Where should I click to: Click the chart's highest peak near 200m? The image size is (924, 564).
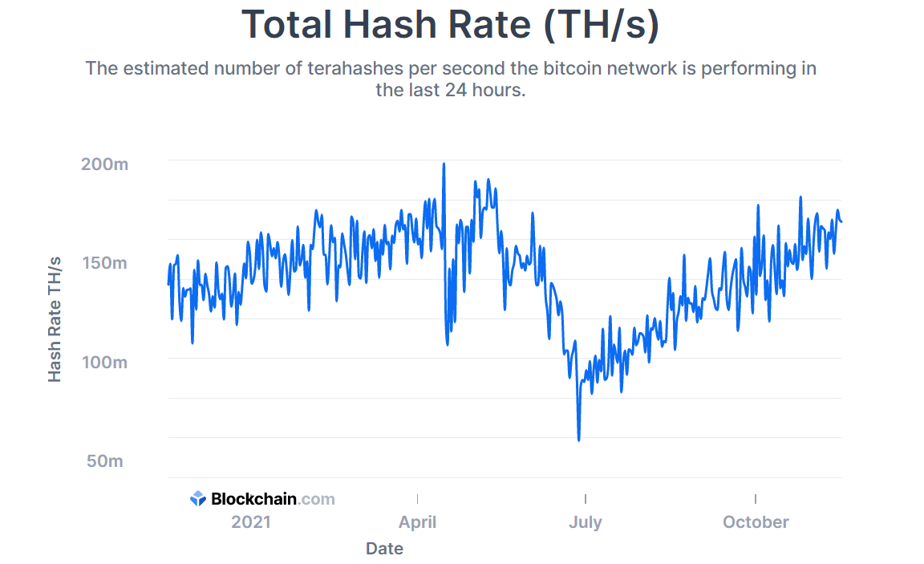click(444, 164)
